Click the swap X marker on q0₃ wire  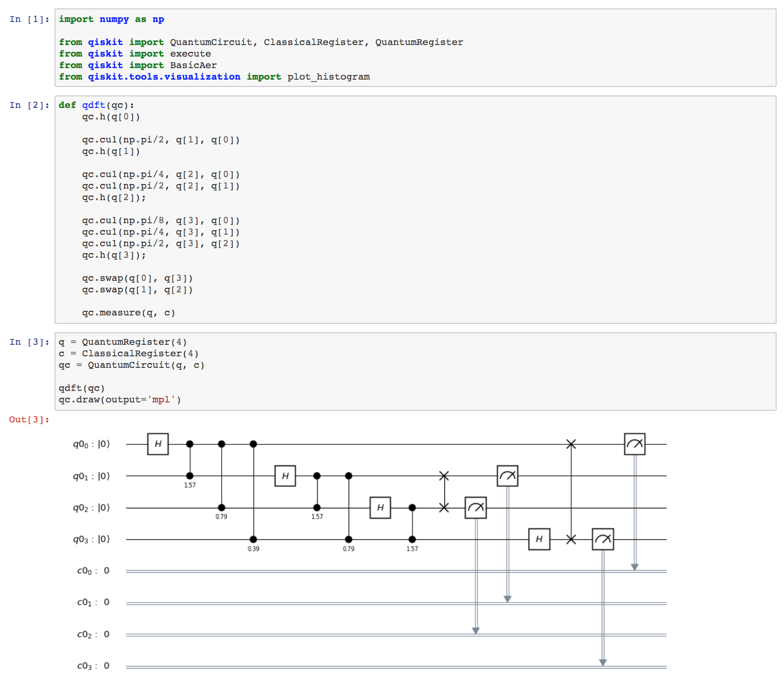pyautogui.click(x=571, y=539)
